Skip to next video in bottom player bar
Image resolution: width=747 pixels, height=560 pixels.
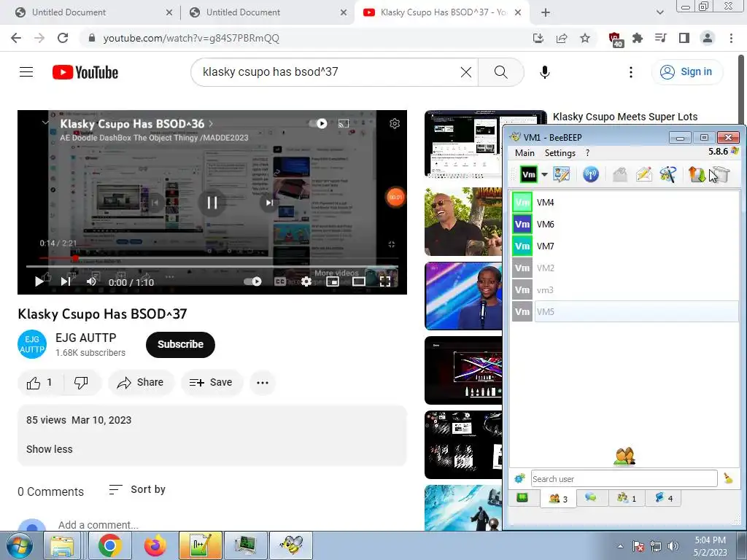coord(66,281)
